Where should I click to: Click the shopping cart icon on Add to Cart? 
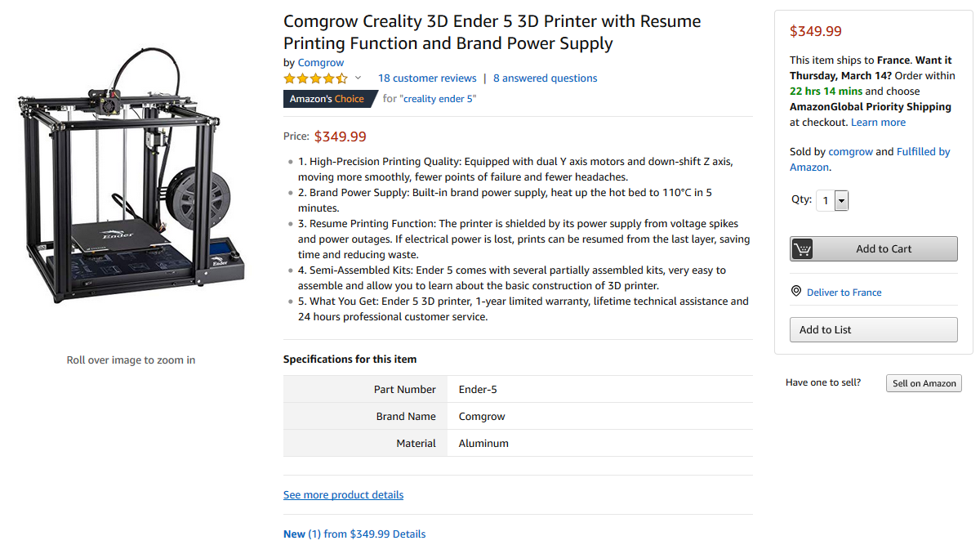[802, 249]
